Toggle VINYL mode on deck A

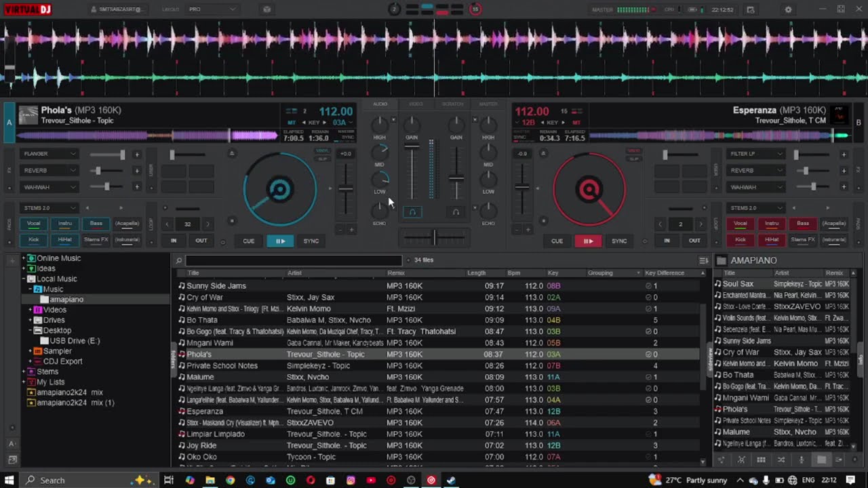(x=323, y=150)
